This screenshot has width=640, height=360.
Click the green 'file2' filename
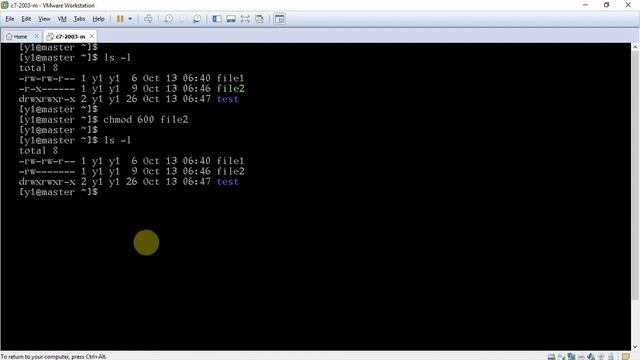[231, 89]
